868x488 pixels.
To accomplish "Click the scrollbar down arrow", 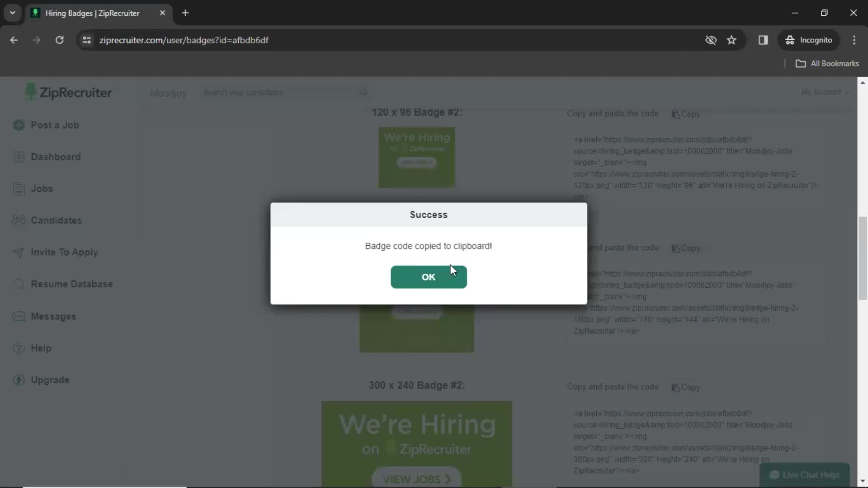I will pos(862,482).
